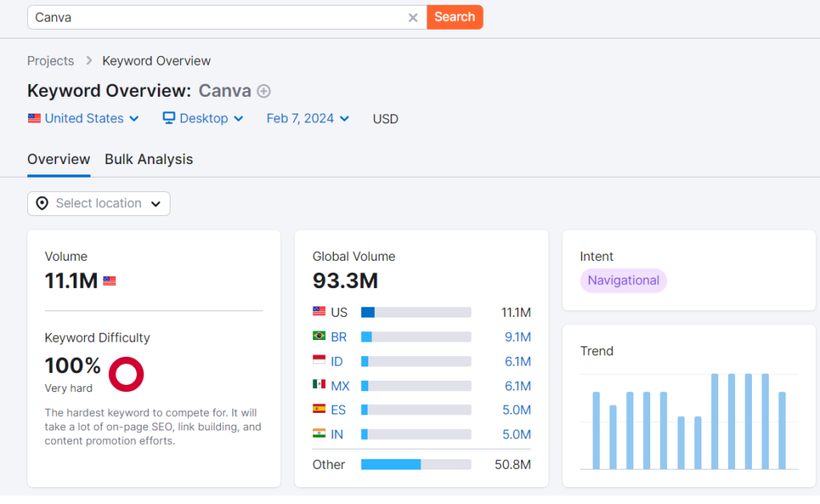Click the BR volume progress bar
This screenshot has width=820, height=504.
tap(416, 337)
